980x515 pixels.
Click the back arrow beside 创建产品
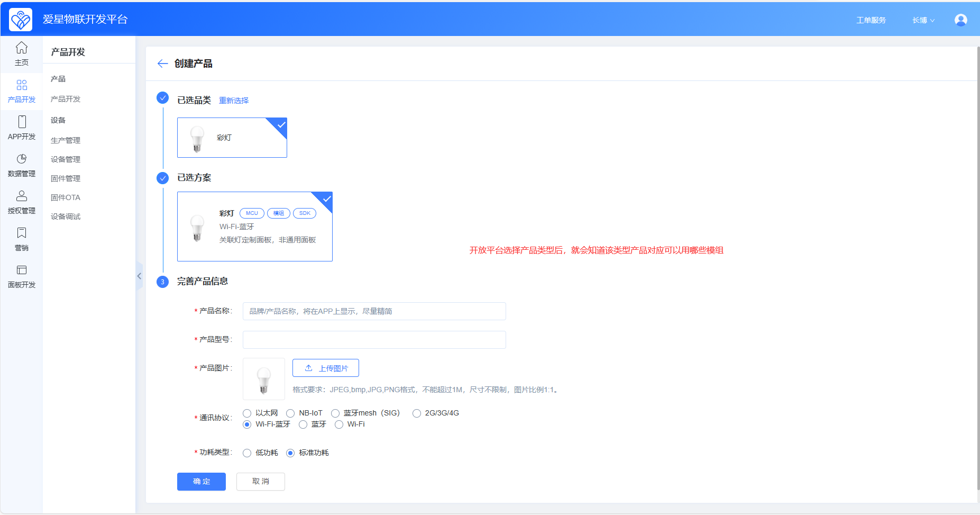[163, 64]
